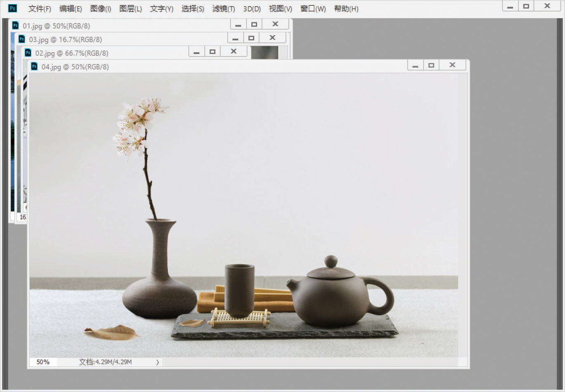Close the main Photoshop application window

pos(547,6)
